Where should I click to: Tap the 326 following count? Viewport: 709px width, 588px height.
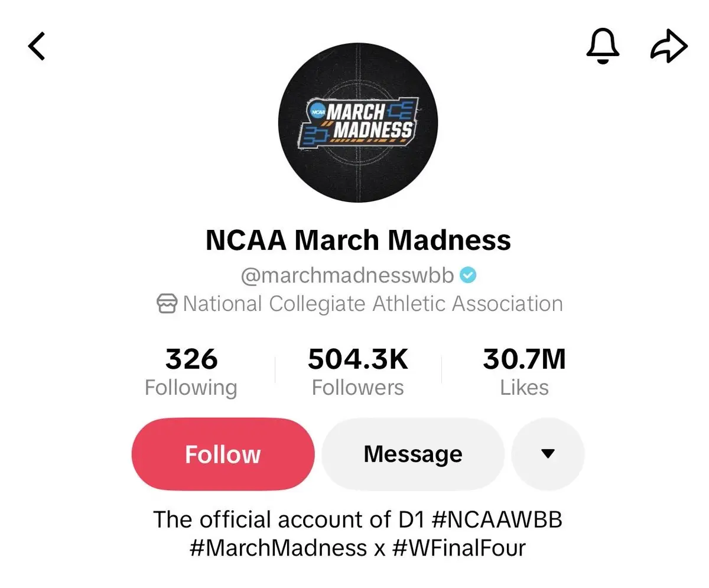[191, 359]
